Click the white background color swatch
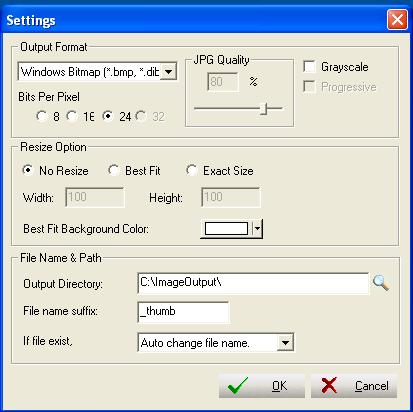Screen dimensions: 413x412 (x=226, y=229)
